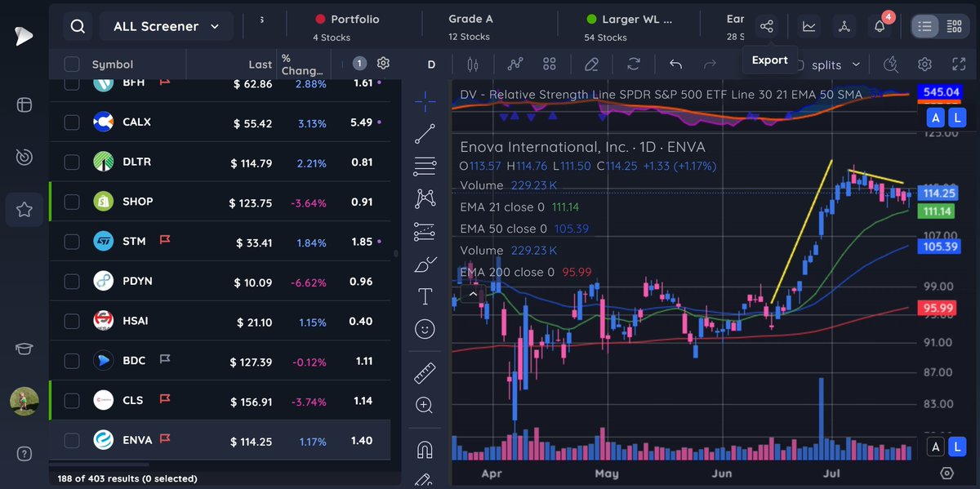The image size is (980, 489).
Task: Open the emoji sticker tool
Action: [425, 329]
